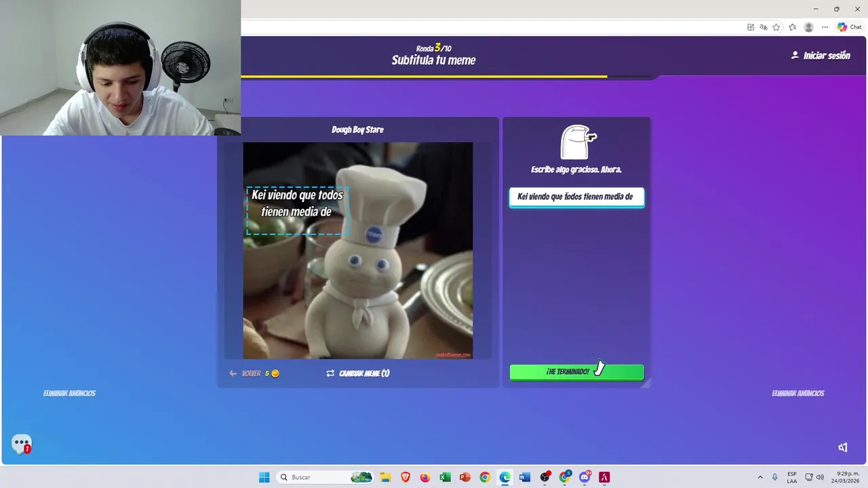Viewport: 868px width, 488px height.
Task: Click the coin icon next to Volver
Action: 275,373
